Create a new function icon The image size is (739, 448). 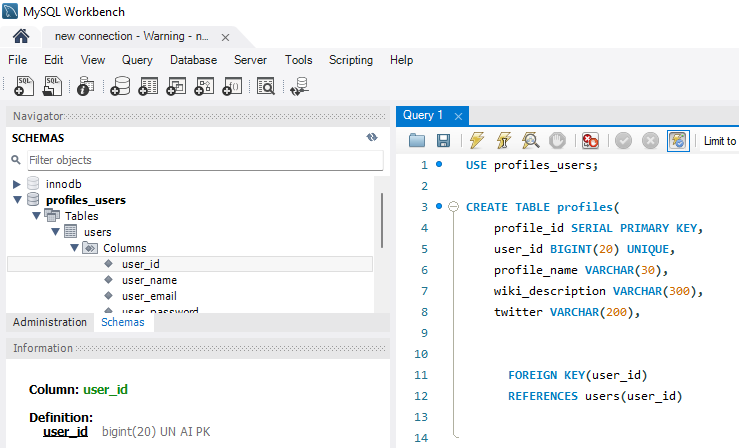click(x=232, y=86)
